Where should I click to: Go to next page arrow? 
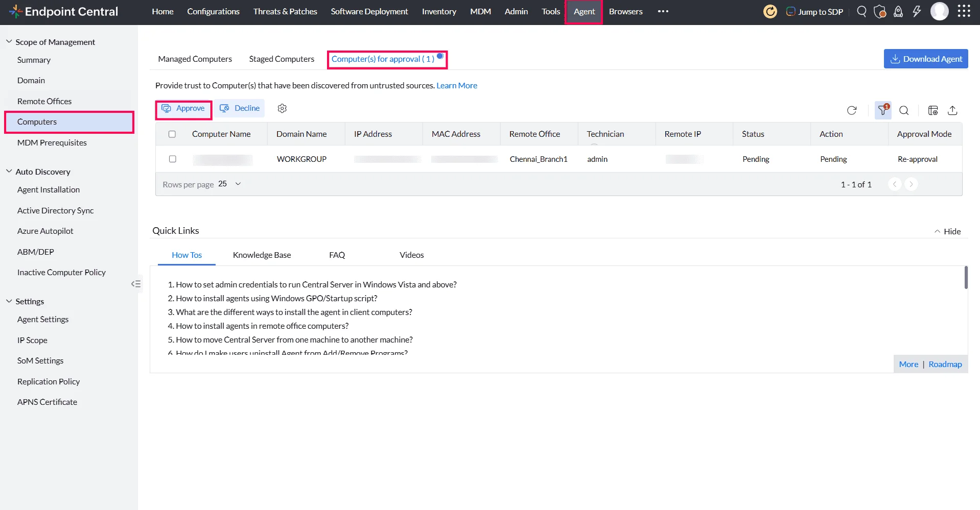pyautogui.click(x=911, y=184)
